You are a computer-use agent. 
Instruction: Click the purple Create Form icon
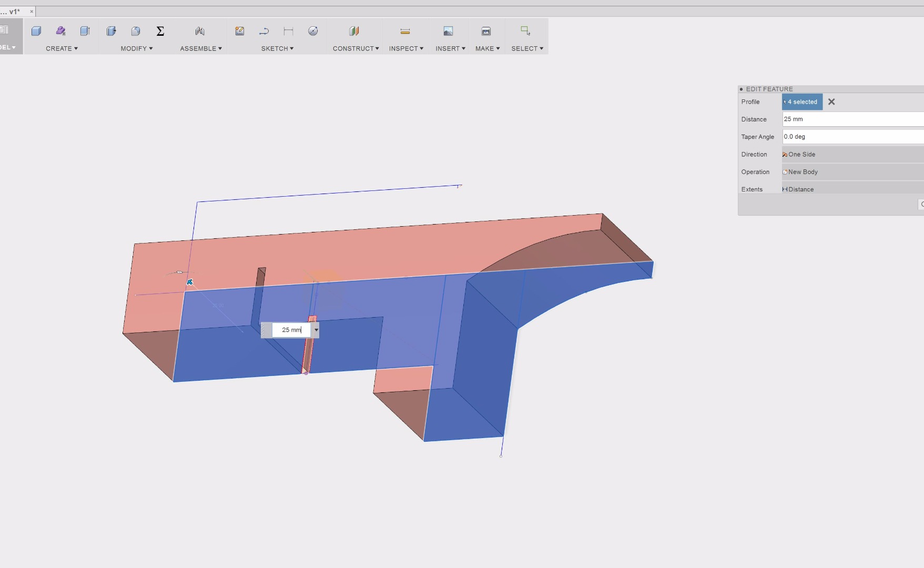60,31
